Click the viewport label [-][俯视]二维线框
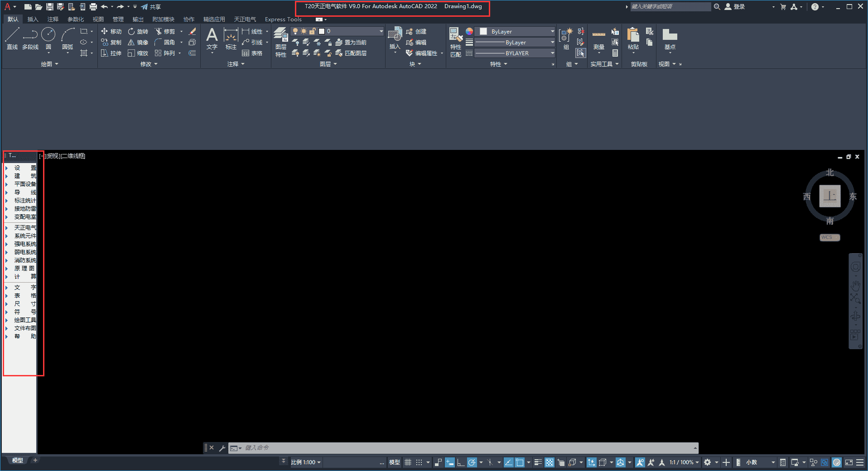 62,156
